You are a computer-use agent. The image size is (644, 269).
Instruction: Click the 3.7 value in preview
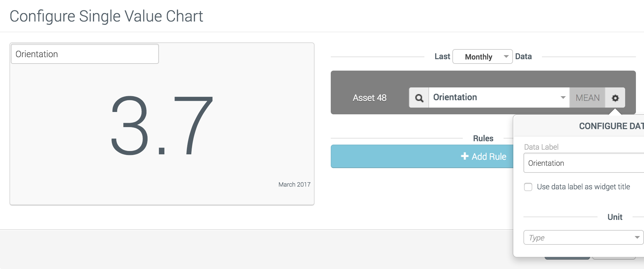click(x=162, y=126)
